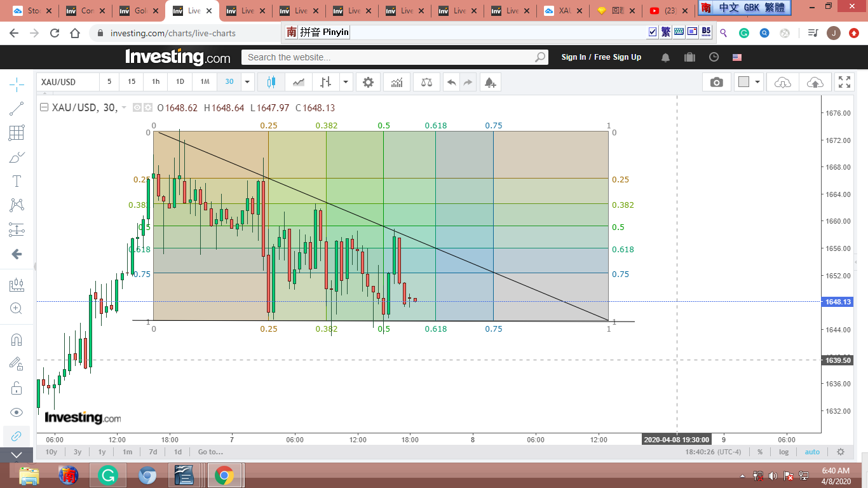The image size is (868, 488).
Task: Click the add alert bell icon
Action: tap(489, 82)
